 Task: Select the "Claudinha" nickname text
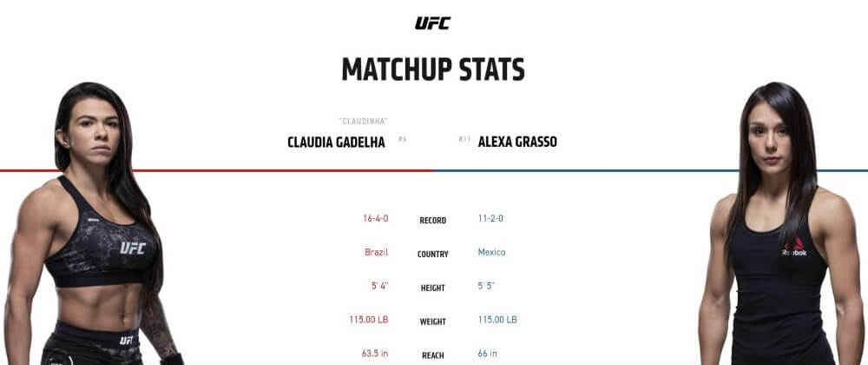363,122
